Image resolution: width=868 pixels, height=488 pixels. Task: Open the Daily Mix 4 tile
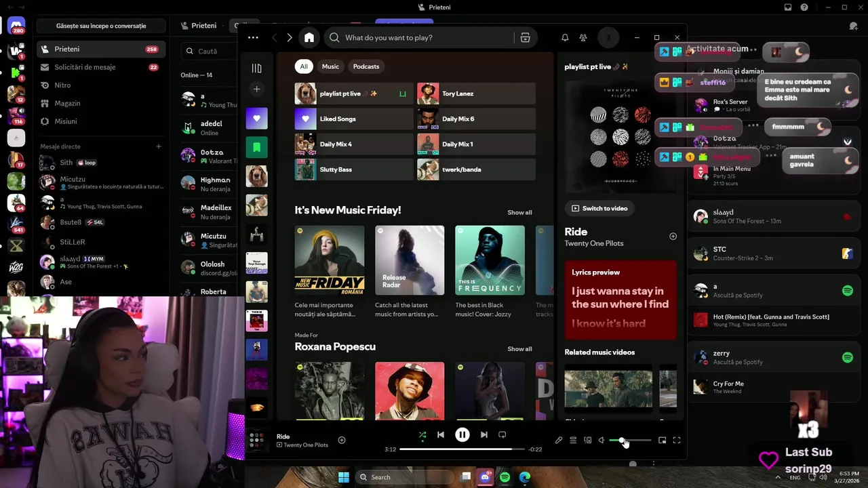pos(354,144)
